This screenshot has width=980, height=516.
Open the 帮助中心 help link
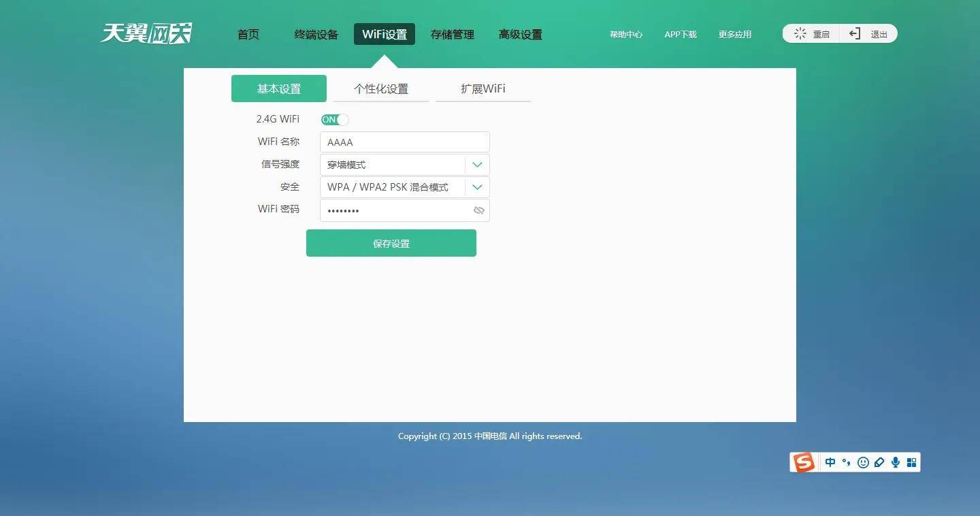626,34
